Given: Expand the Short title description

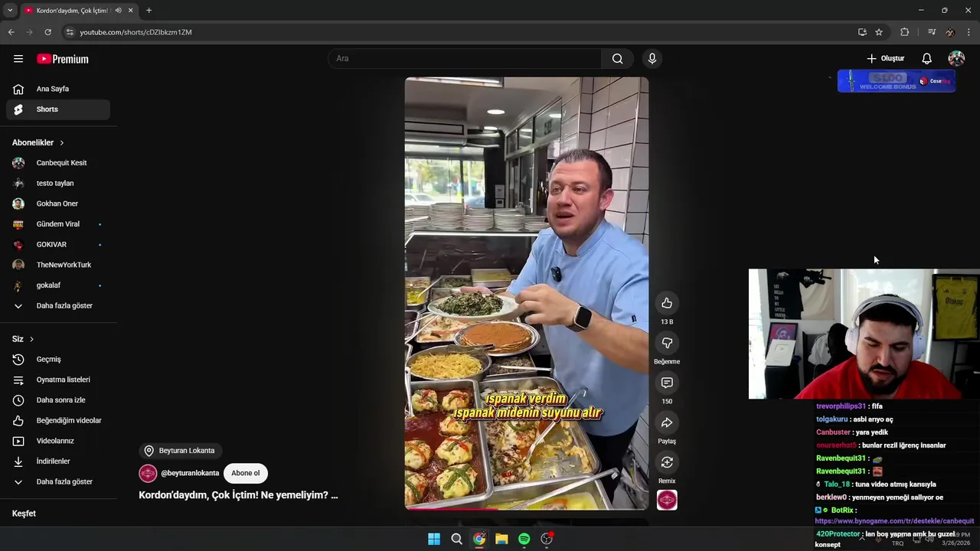Looking at the screenshot, I should [x=238, y=495].
